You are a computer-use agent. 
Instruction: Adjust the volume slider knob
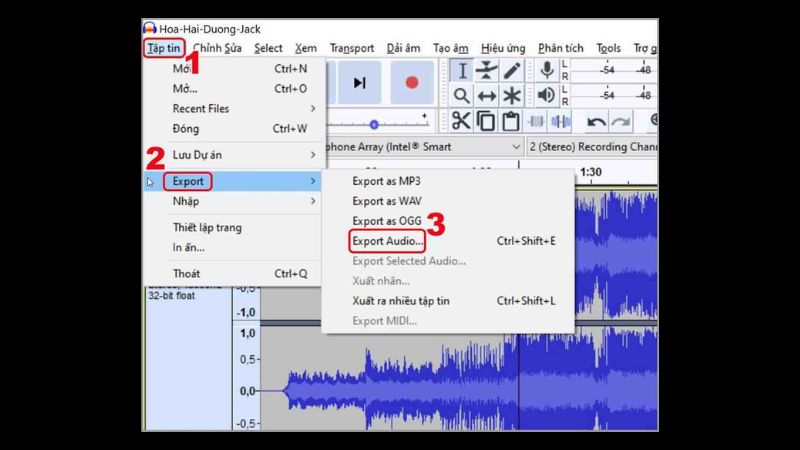coord(374,124)
